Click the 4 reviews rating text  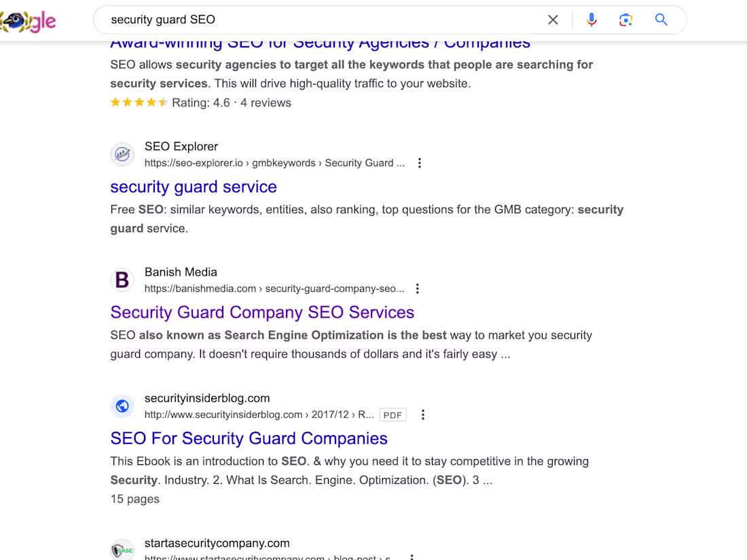tap(266, 102)
